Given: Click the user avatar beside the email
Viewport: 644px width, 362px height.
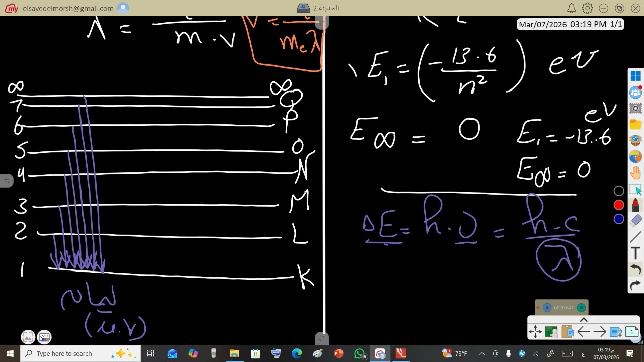Looking at the screenshot, I should coord(123,8).
